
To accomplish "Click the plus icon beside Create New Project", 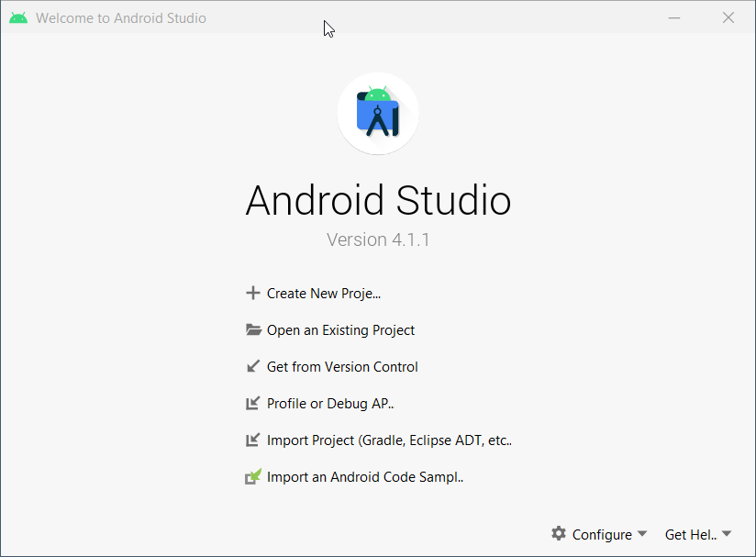I will 252,294.
